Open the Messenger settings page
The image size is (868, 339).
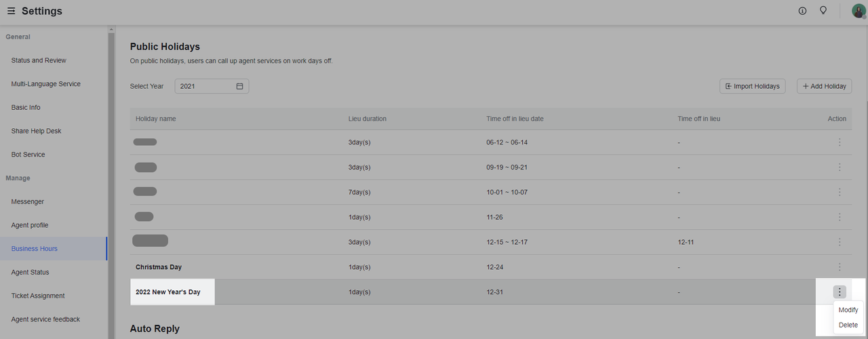point(28,201)
